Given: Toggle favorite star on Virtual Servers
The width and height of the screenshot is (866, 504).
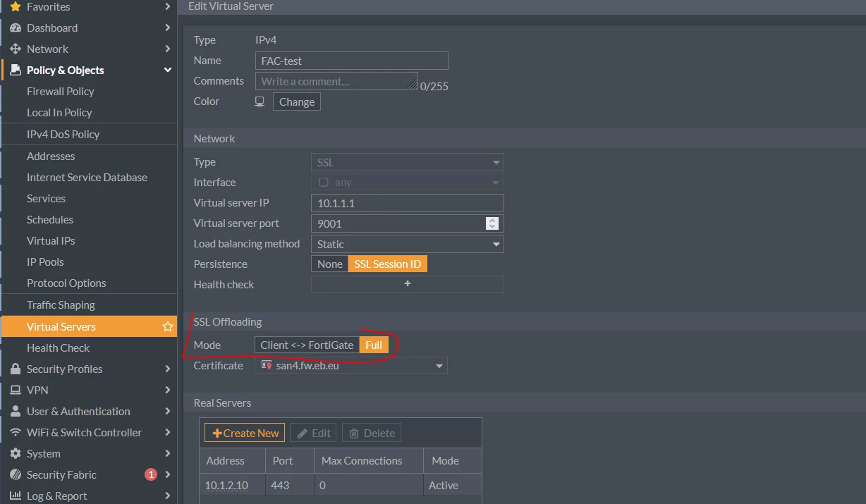Looking at the screenshot, I should 168,327.
